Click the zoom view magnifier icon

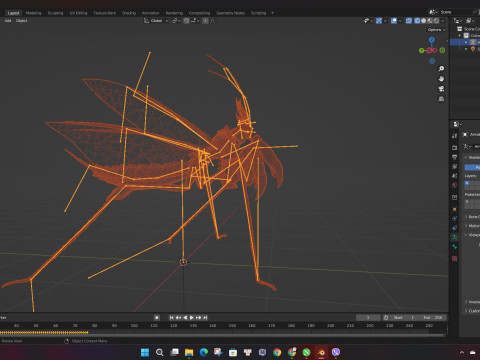tap(441, 69)
